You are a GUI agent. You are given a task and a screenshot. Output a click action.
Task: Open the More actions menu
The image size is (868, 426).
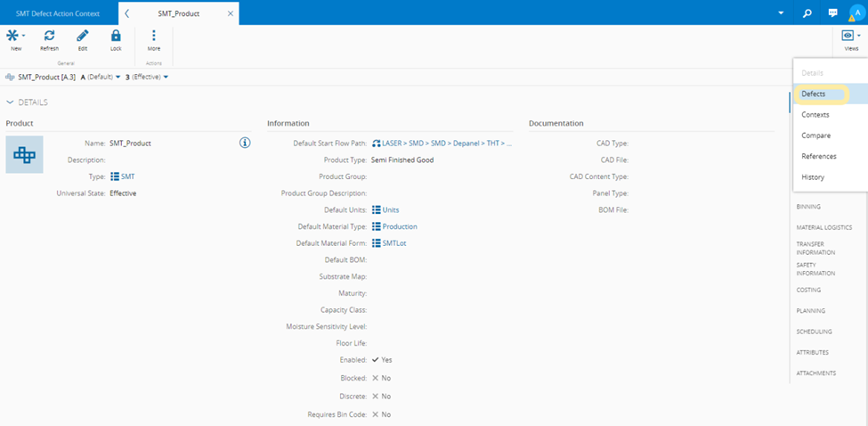(x=153, y=37)
